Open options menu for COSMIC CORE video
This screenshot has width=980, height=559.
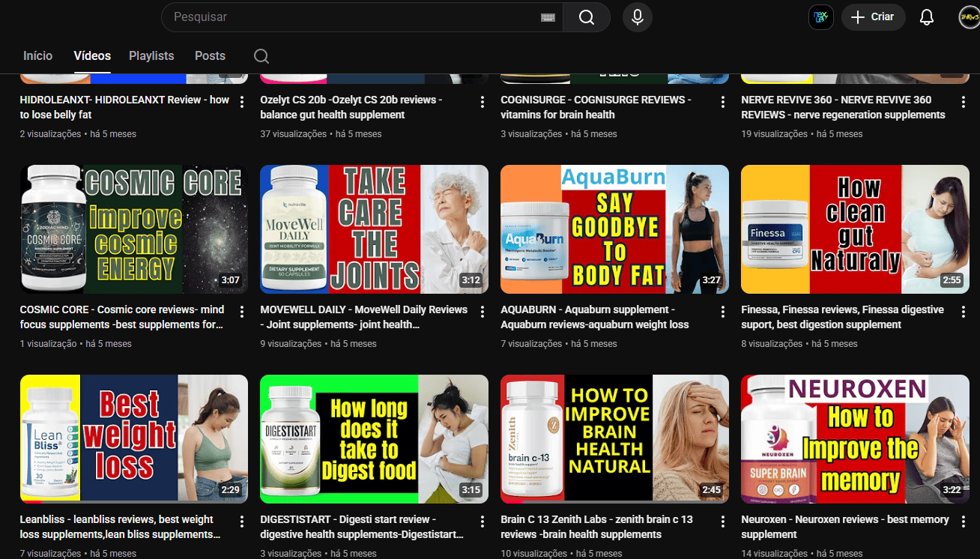tap(242, 312)
